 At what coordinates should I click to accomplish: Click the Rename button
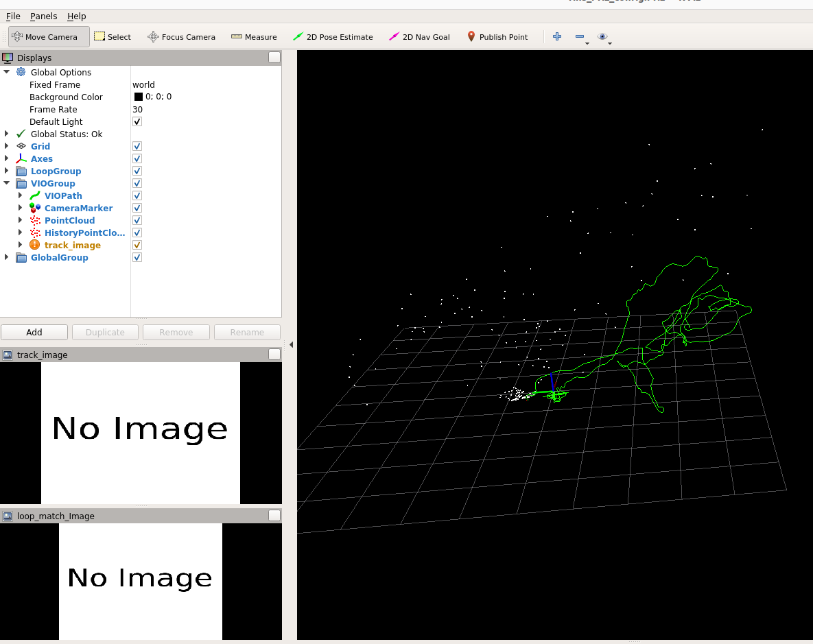coord(247,333)
